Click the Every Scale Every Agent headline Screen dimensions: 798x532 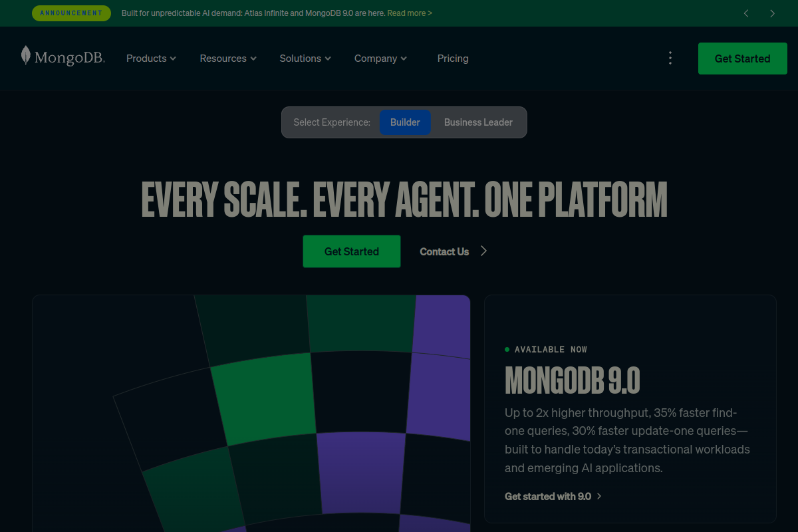point(404,199)
